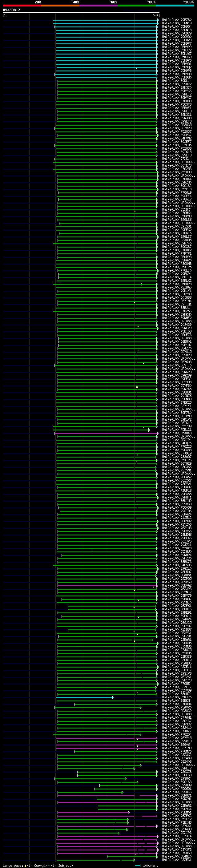This screenshot has height=868, width=197.
Task: Select hit UniRef100_Q7XKJ4
Action: pos(177,159)
